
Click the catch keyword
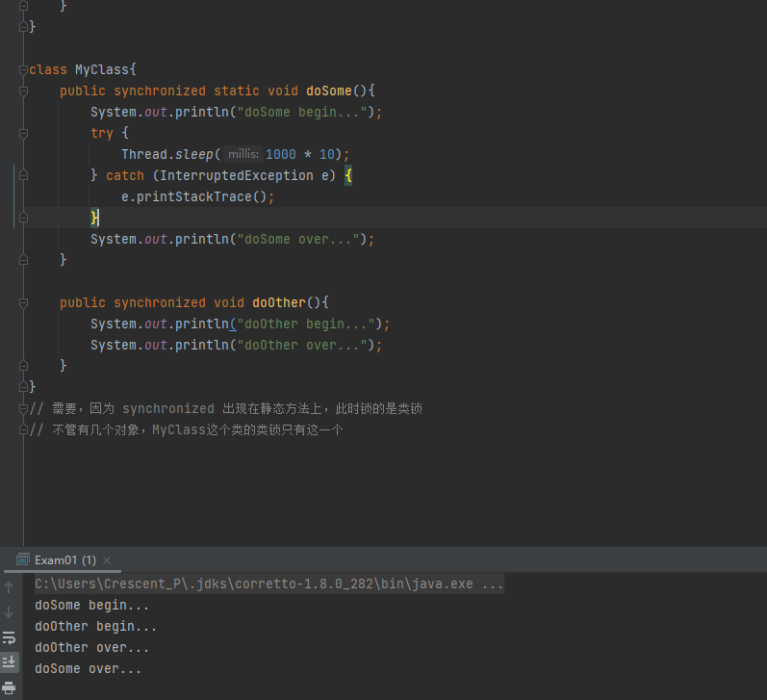[x=125, y=176]
